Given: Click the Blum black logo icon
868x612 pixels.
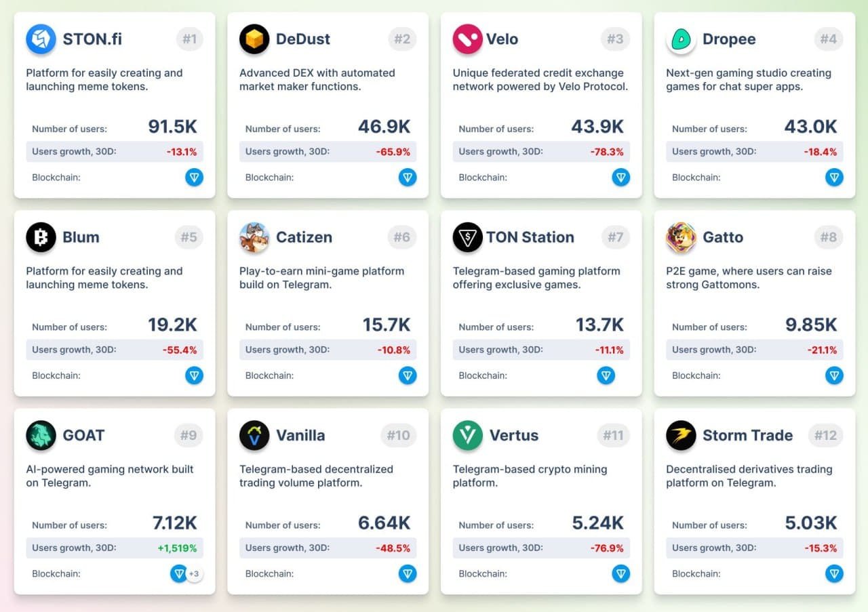Looking at the screenshot, I should [41, 237].
